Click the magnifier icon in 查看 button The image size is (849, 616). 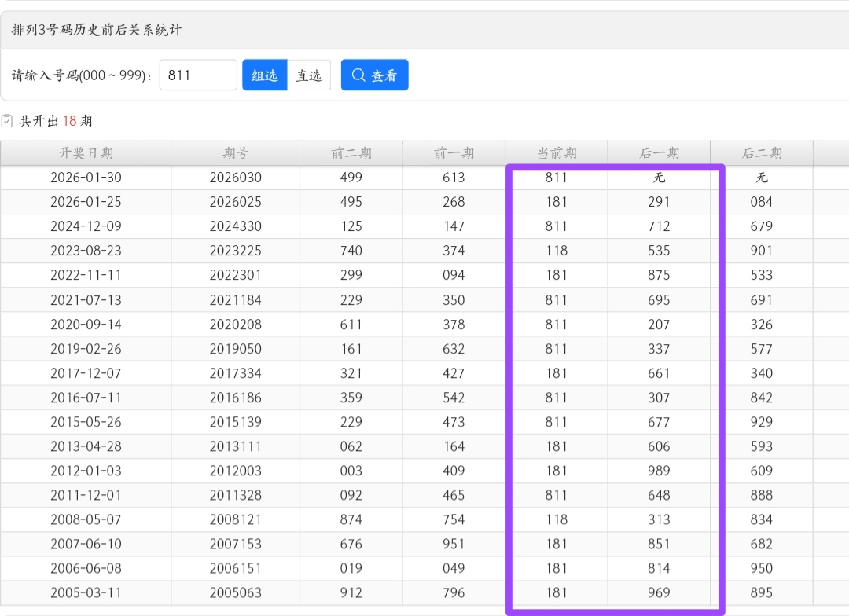point(358,75)
